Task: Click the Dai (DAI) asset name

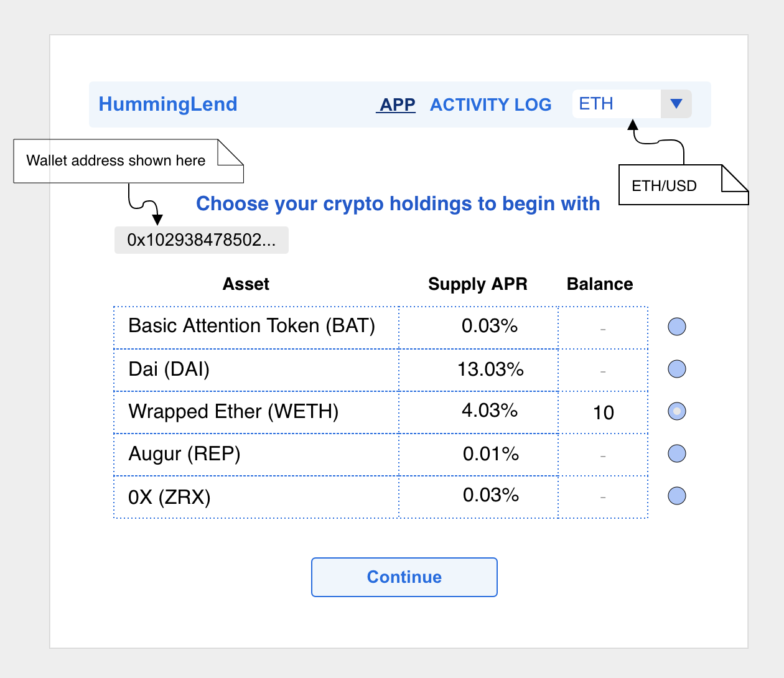Action: (169, 369)
